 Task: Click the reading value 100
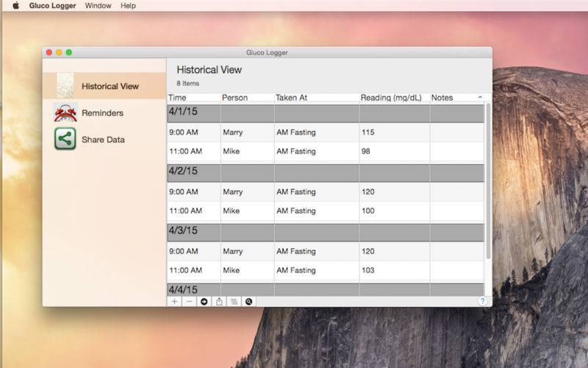pyautogui.click(x=368, y=210)
